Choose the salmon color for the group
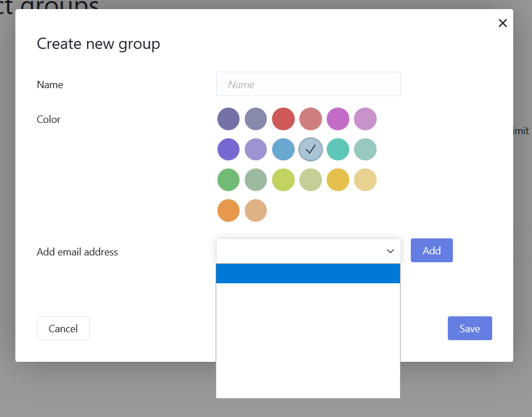 310,119
